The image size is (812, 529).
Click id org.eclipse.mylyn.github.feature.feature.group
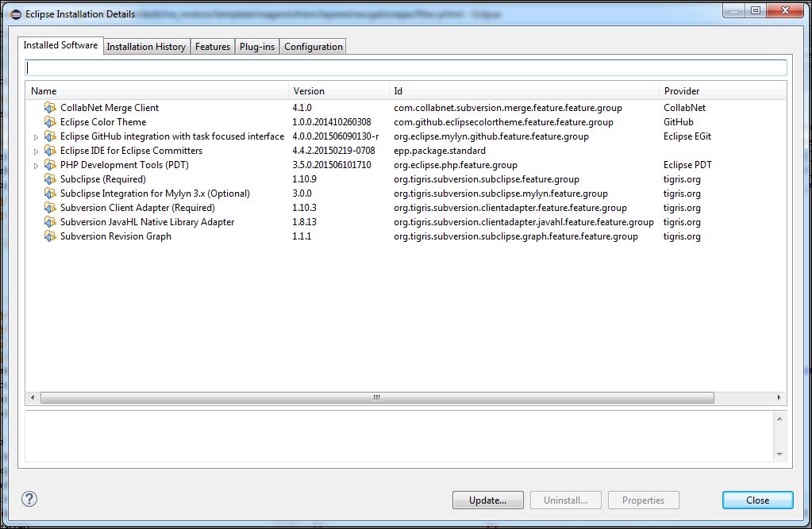491,136
